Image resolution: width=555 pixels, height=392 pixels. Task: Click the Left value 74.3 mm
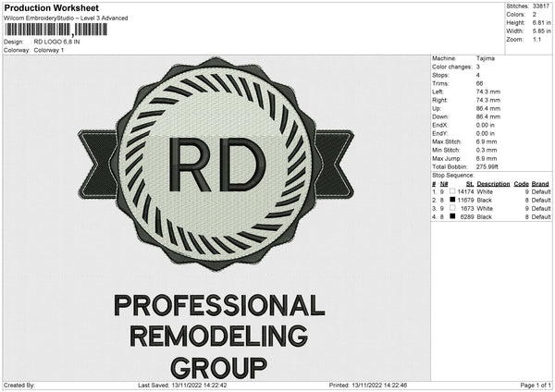488,92
